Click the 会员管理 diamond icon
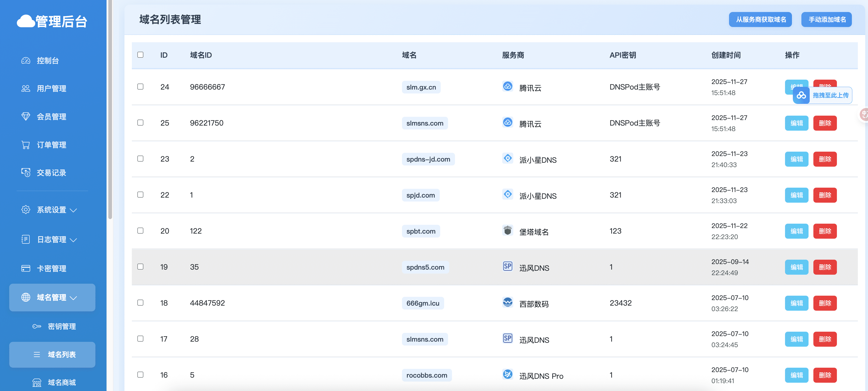 coord(26,117)
